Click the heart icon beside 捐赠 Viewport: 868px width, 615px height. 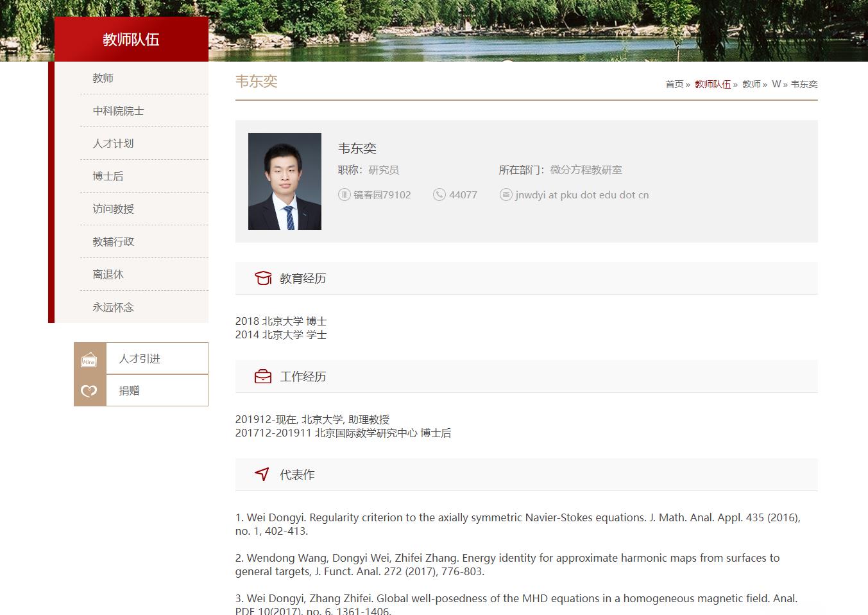pos(89,390)
